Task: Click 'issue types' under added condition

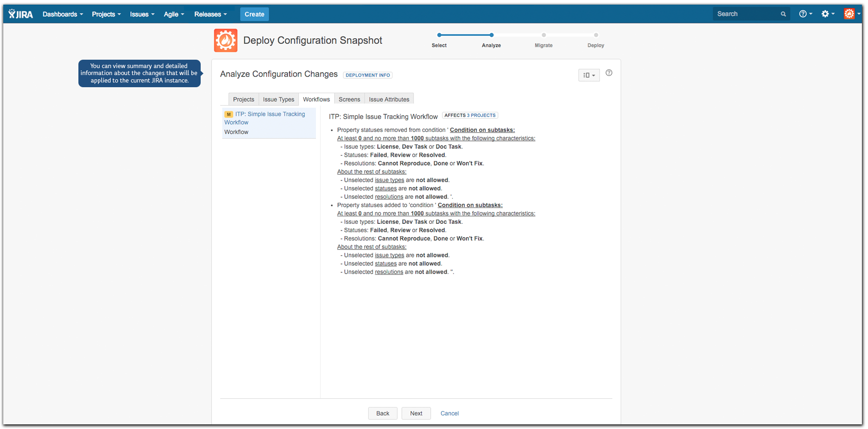Action: tap(390, 255)
